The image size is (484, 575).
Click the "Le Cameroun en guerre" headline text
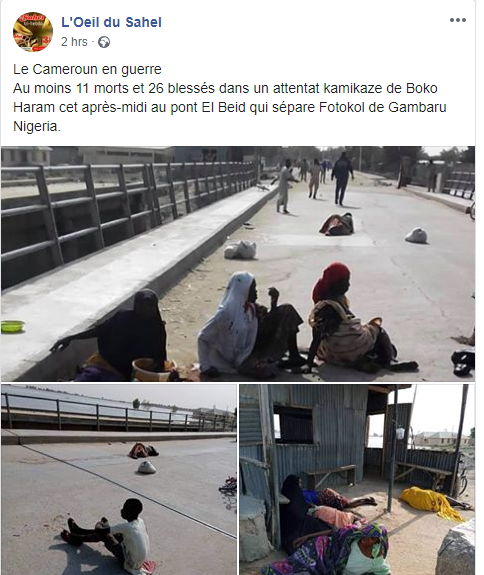click(87, 69)
